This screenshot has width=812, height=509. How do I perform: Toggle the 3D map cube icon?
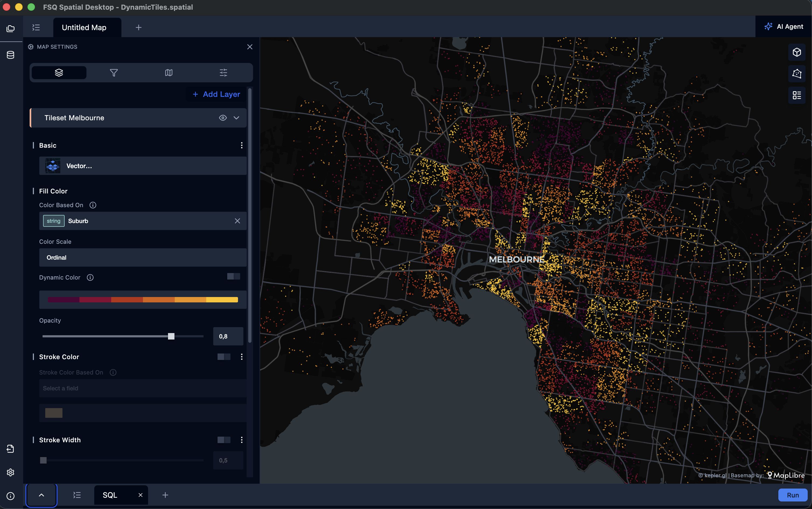coord(796,52)
